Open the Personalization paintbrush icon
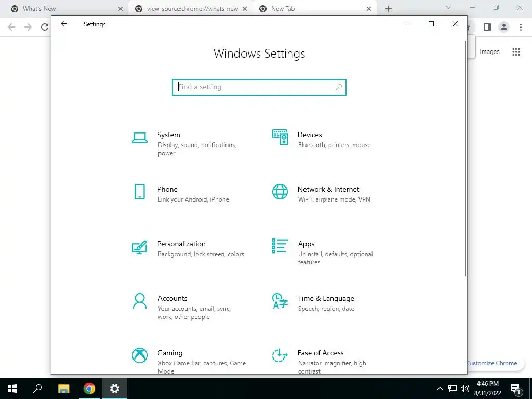The width and height of the screenshot is (532, 399). [139, 247]
